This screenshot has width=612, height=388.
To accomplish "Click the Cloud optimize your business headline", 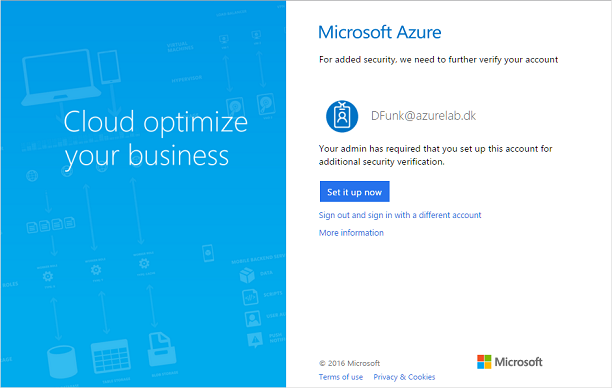I will 156,139.
